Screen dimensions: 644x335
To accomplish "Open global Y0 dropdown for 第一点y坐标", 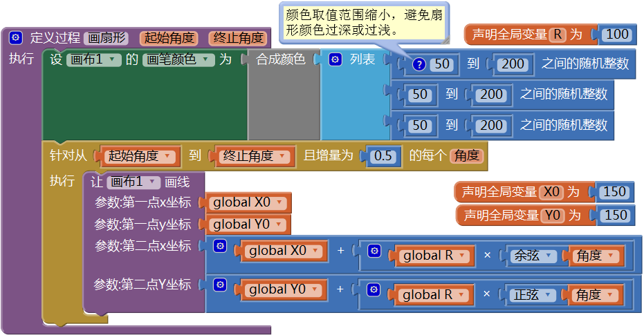I will (x=247, y=224).
